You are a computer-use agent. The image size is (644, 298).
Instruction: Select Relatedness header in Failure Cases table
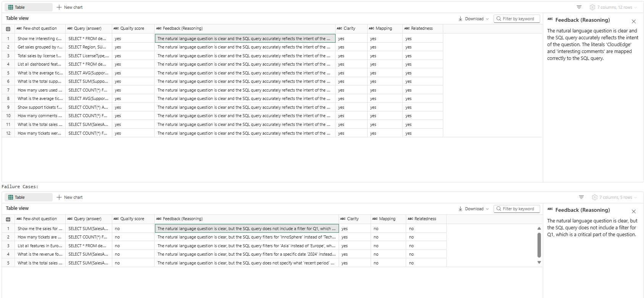pyautogui.click(x=426, y=219)
